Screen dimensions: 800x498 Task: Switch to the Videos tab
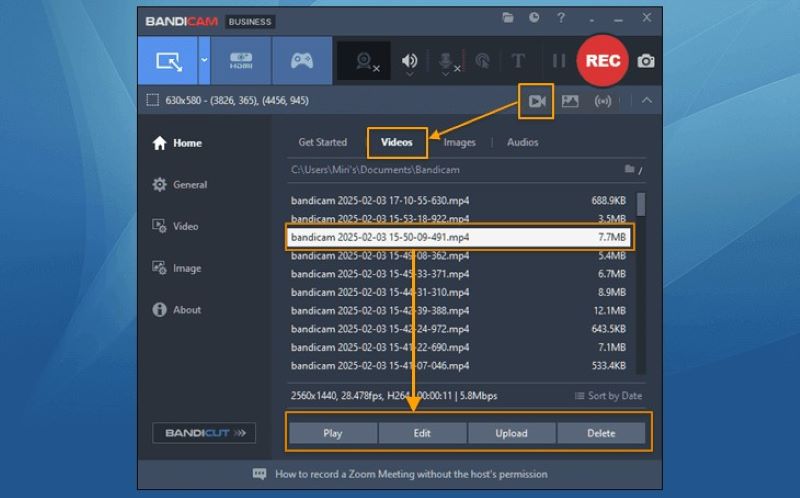pos(396,142)
